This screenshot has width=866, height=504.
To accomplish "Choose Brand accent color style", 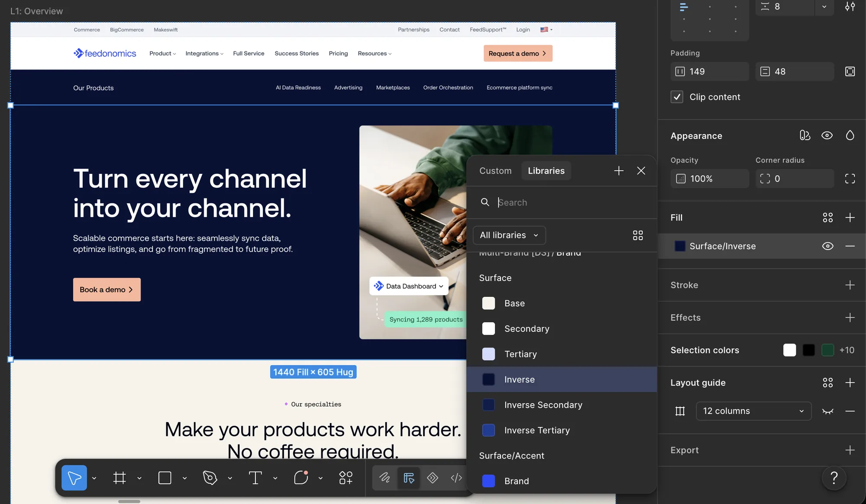I will point(562,481).
